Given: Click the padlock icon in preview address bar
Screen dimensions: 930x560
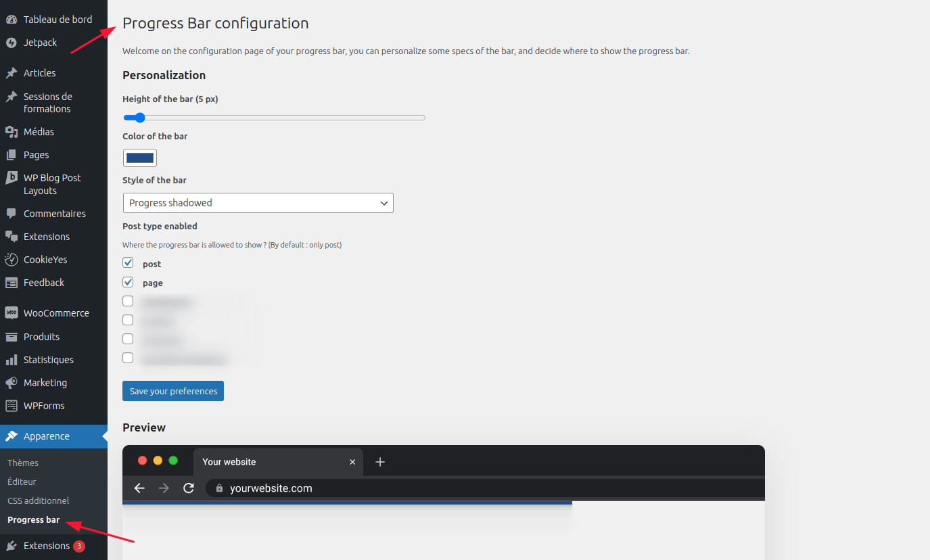Looking at the screenshot, I should click(219, 488).
